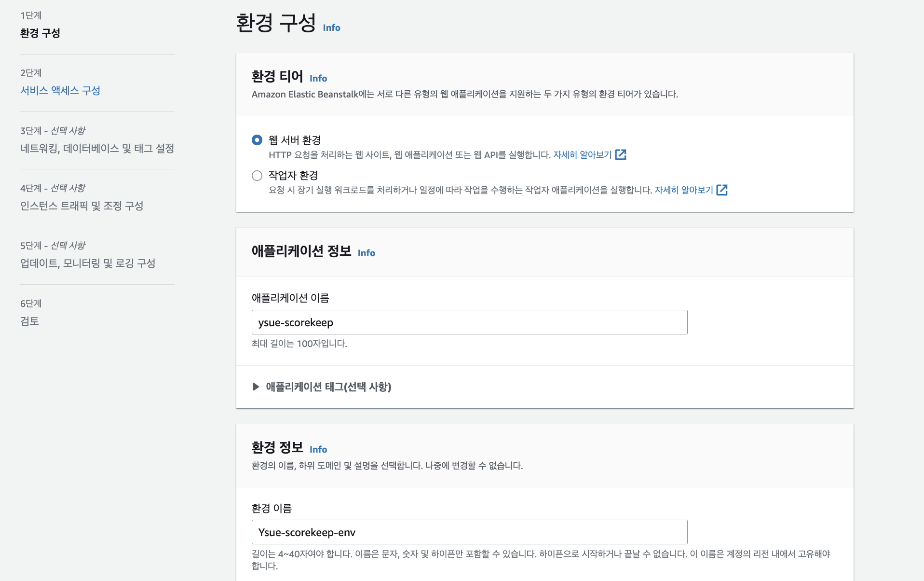The width and height of the screenshot is (924, 581).
Task: Open external link icon after worker 자세히 알아보기
Action: click(722, 190)
